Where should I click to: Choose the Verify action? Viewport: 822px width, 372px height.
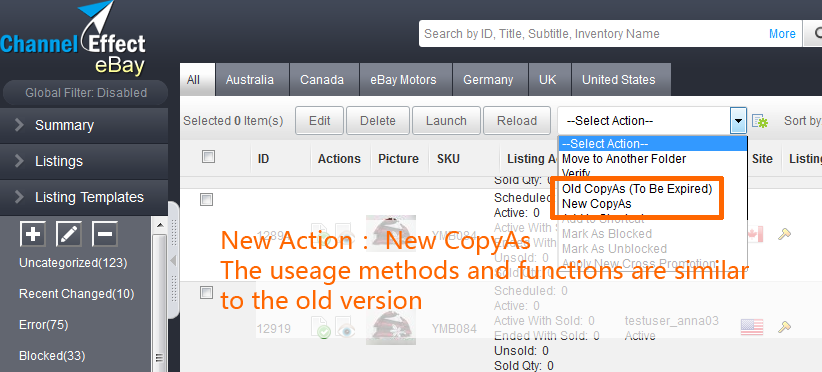coord(576,172)
